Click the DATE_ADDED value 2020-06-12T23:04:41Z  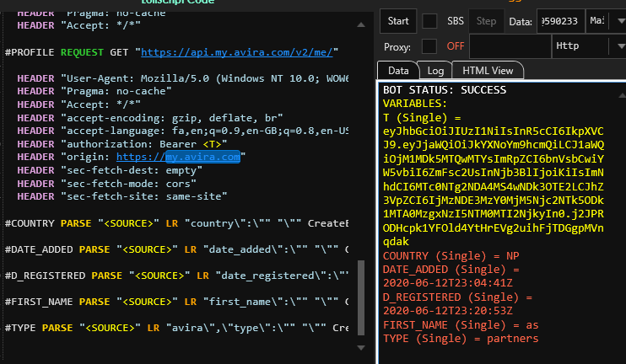(x=448, y=283)
